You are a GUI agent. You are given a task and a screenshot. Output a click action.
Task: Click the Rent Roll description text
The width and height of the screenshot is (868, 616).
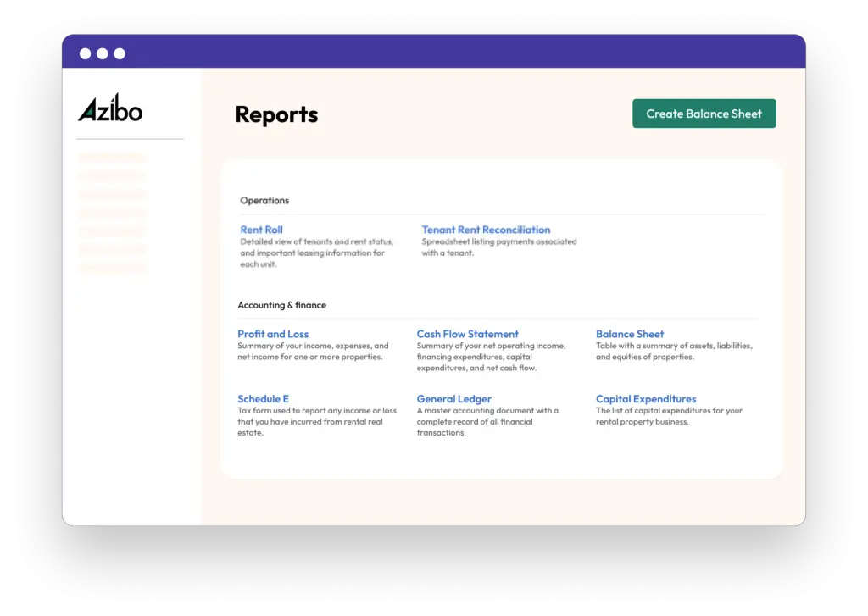tap(317, 253)
